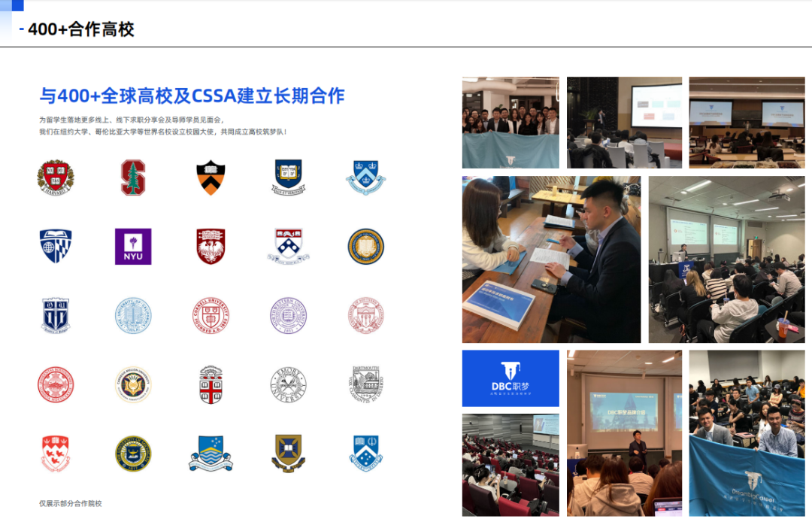Click the University of Pennsylvania shield logo
This screenshot has height=522, width=812.
(x=289, y=247)
